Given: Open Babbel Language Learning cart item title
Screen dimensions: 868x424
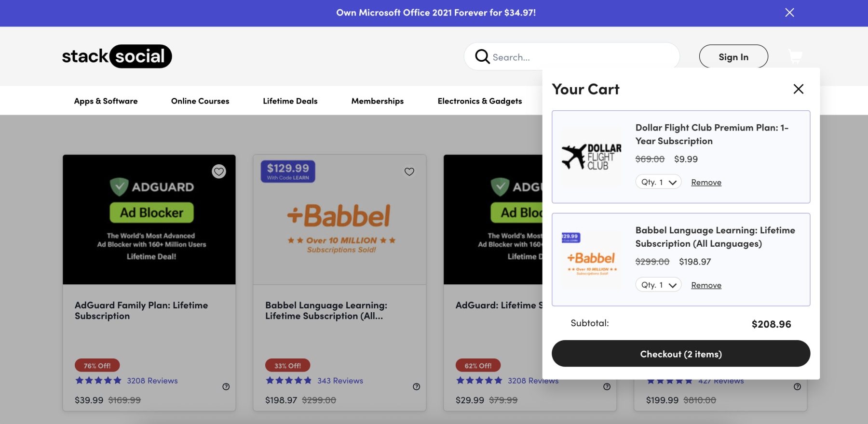Looking at the screenshot, I should 715,237.
